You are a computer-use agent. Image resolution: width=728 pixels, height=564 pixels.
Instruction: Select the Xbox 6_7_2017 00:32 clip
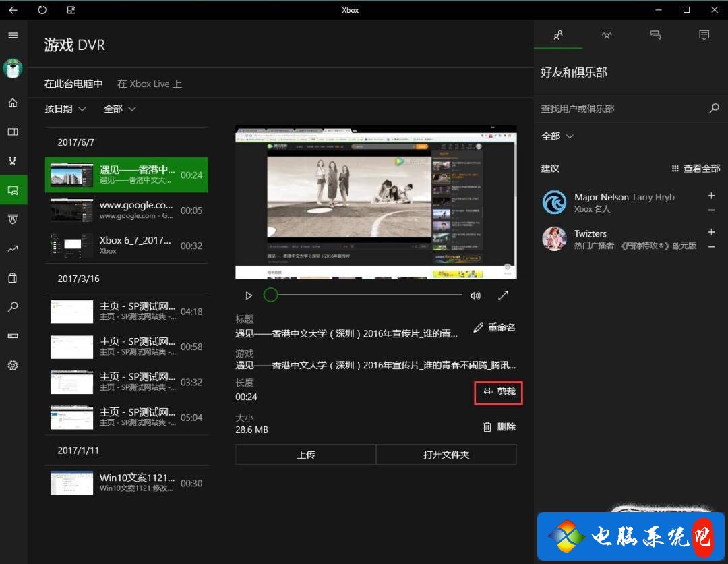coord(126,246)
